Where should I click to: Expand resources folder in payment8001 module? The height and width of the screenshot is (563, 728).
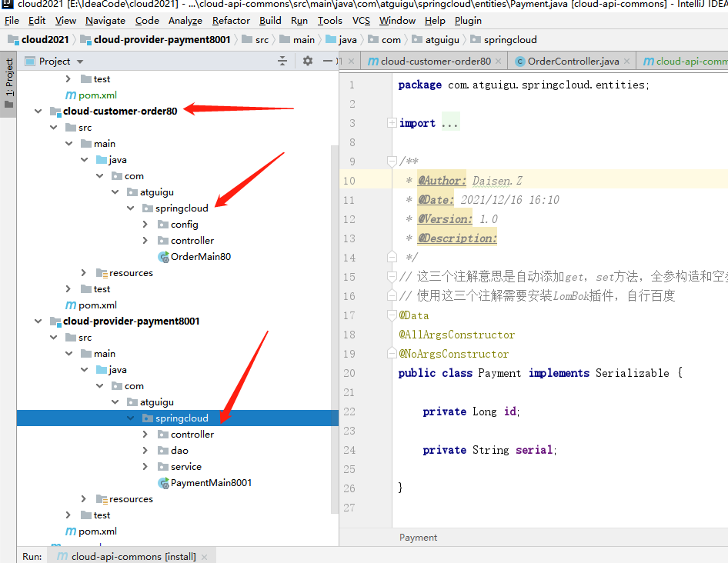pyautogui.click(x=84, y=499)
